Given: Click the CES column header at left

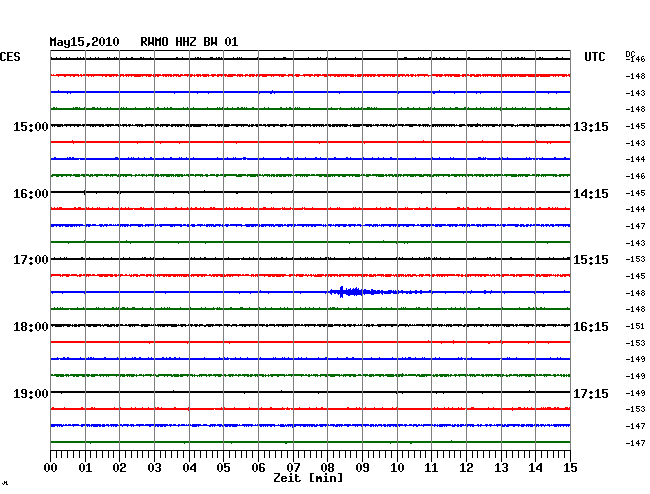Looking at the screenshot, I should pyautogui.click(x=10, y=57).
